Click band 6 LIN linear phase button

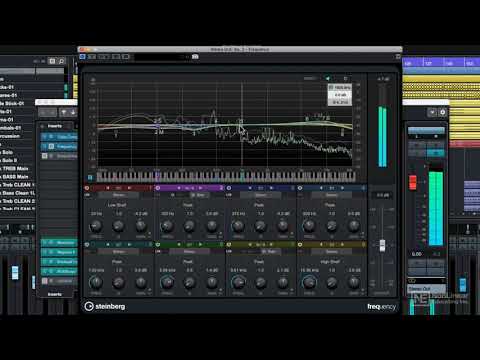(x=158, y=252)
